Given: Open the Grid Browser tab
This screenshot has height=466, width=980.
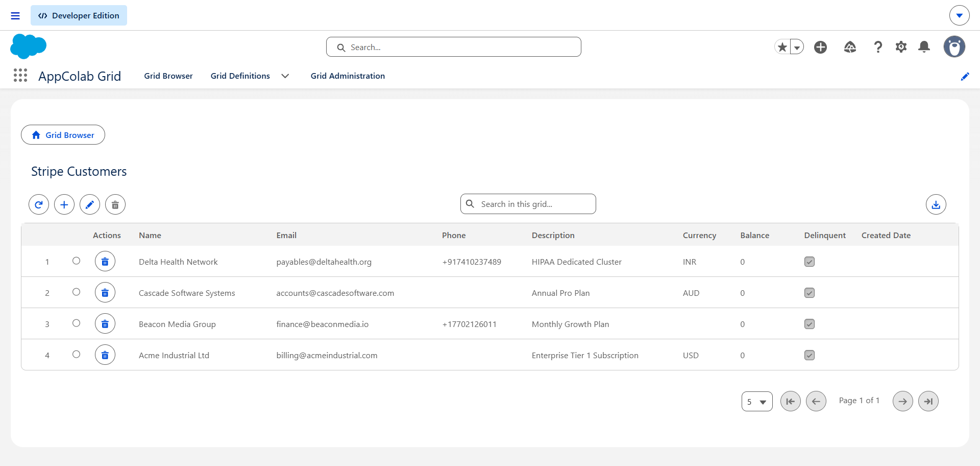Looking at the screenshot, I should 168,76.
